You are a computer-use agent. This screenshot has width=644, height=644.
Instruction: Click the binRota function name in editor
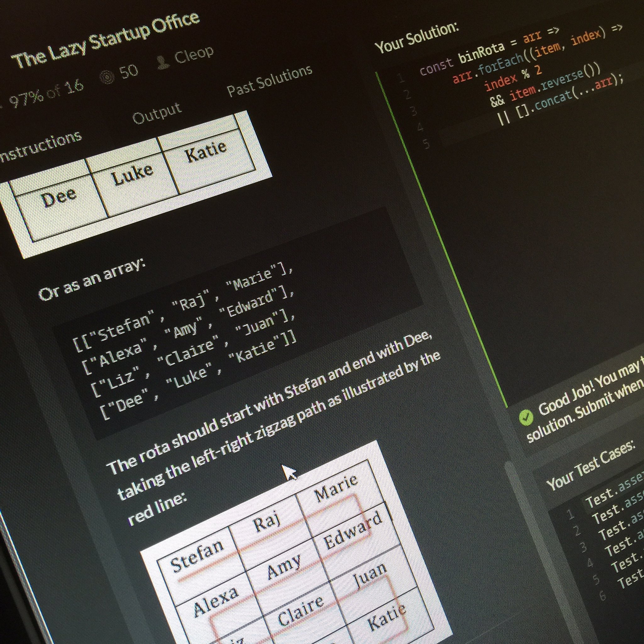(x=482, y=53)
